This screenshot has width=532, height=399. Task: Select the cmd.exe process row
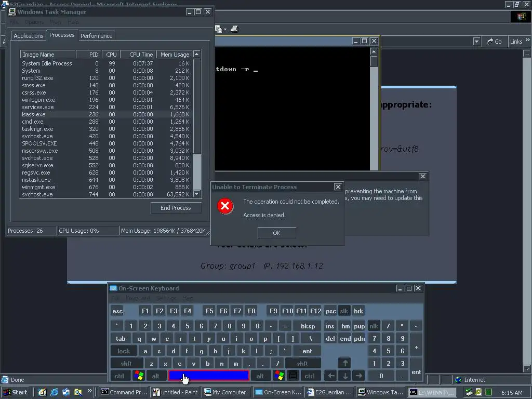click(x=106, y=122)
